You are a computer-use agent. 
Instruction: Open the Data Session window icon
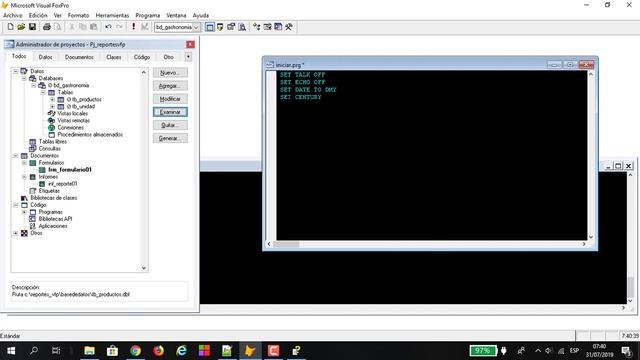(220, 27)
